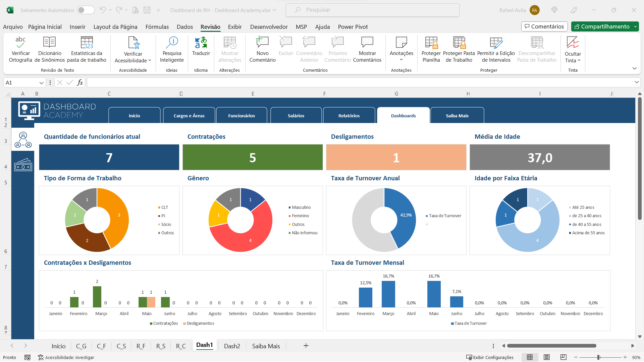Image resolution: width=644 pixels, height=362 pixels.
Task: Type a search in the Pesquisar field
Action: point(372,10)
